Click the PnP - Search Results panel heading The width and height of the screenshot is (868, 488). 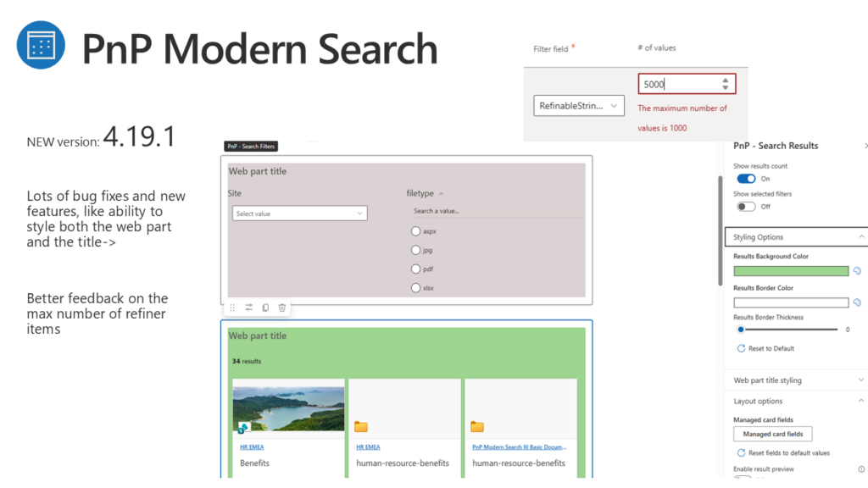pyautogui.click(x=776, y=146)
